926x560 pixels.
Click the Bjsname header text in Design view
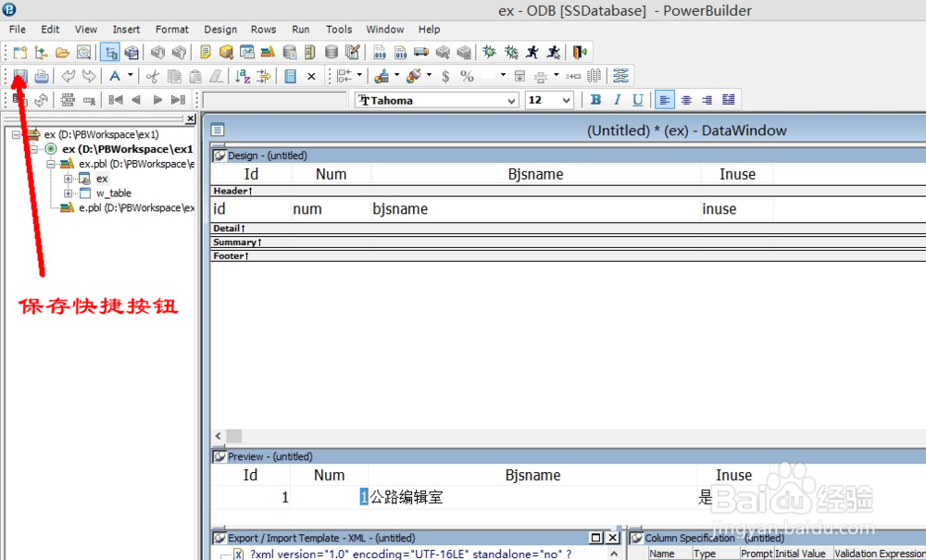coord(535,174)
